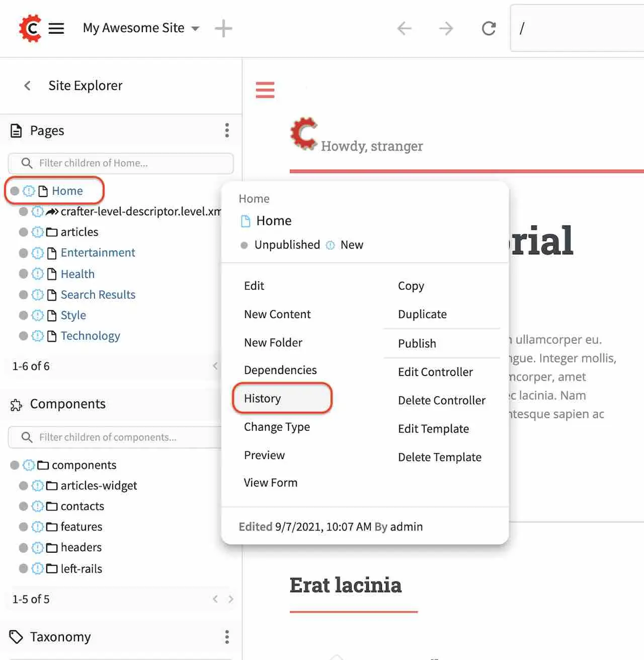Go to next components page chevron
The height and width of the screenshot is (660, 644).
point(231,599)
